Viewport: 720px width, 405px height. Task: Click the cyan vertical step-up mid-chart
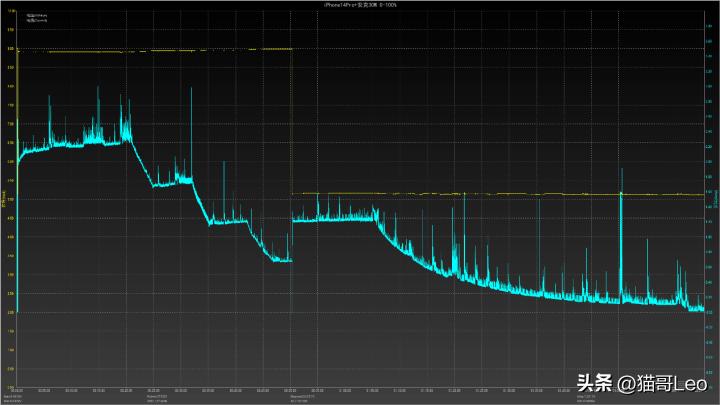[291, 240]
